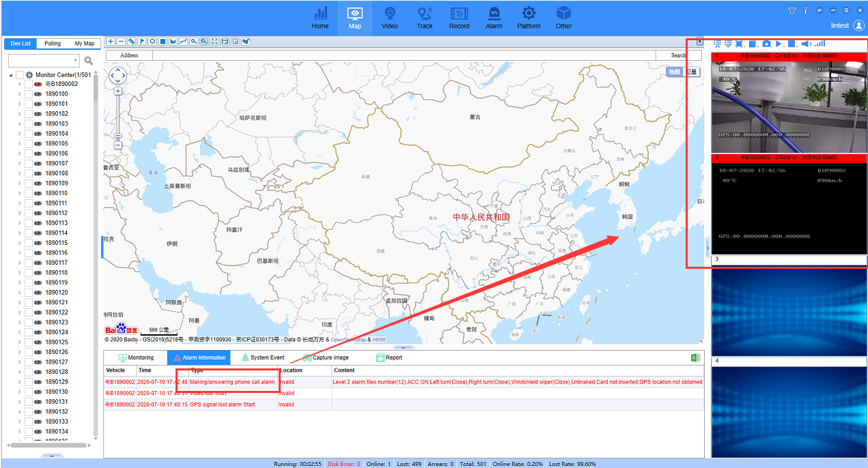
Task: Select the filled rectangle drawing tool on map toolbar
Action: pyautogui.click(x=163, y=42)
